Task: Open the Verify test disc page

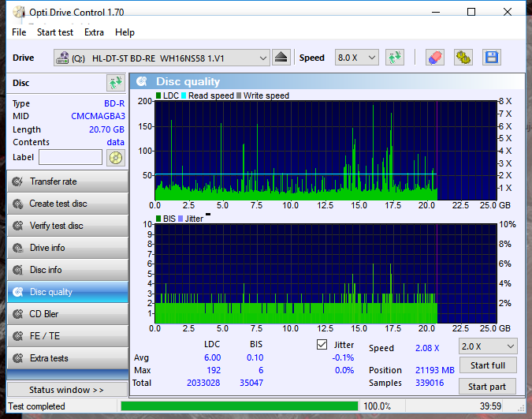Action: (x=68, y=226)
